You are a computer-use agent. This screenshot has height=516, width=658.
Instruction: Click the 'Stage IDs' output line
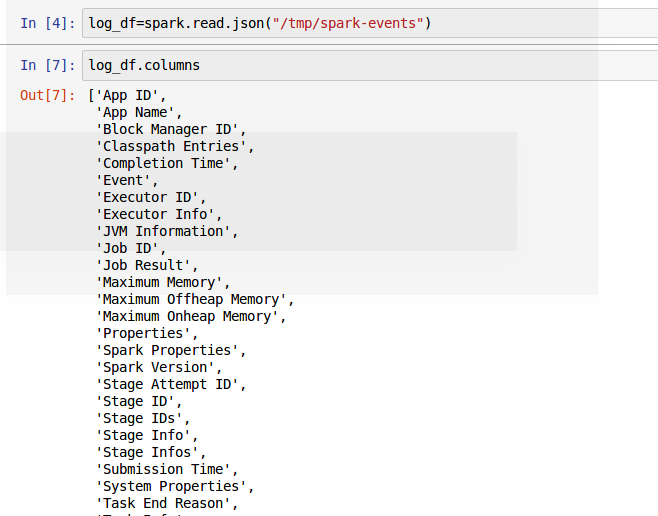point(144,418)
